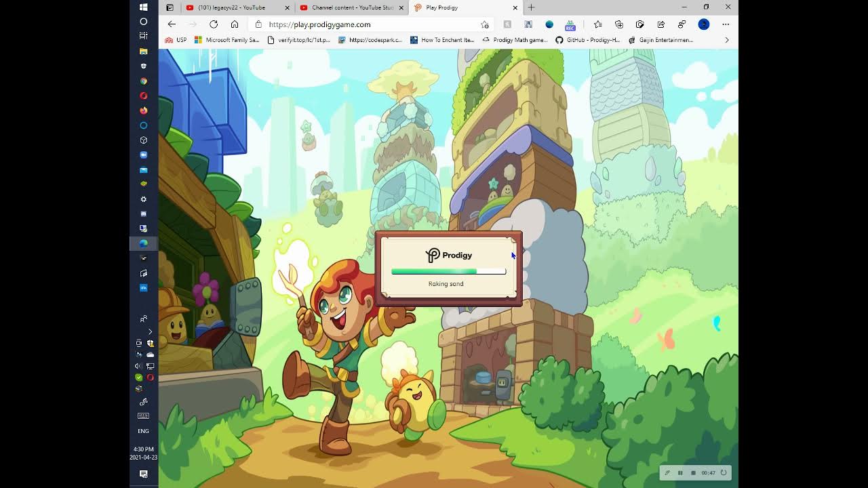This screenshot has width=868, height=488.
Task: Click the 'Raking sand' loading text
Action: (x=446, y=284)
